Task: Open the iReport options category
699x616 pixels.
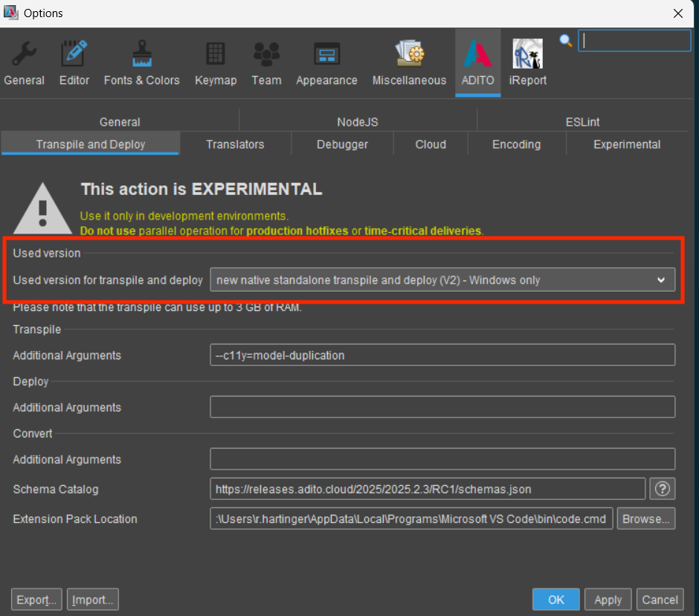Action: pyautogui.click(x=527, y=63)
